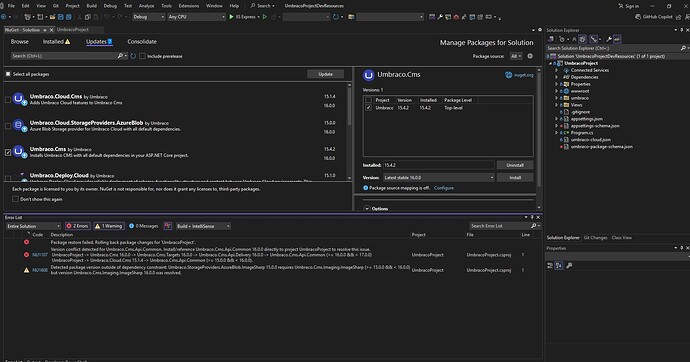The width and height of the screenshot is (690, 362).
Task: Uncheck the Umbraco project row in Versions table
Action: [x=368, y=107]
